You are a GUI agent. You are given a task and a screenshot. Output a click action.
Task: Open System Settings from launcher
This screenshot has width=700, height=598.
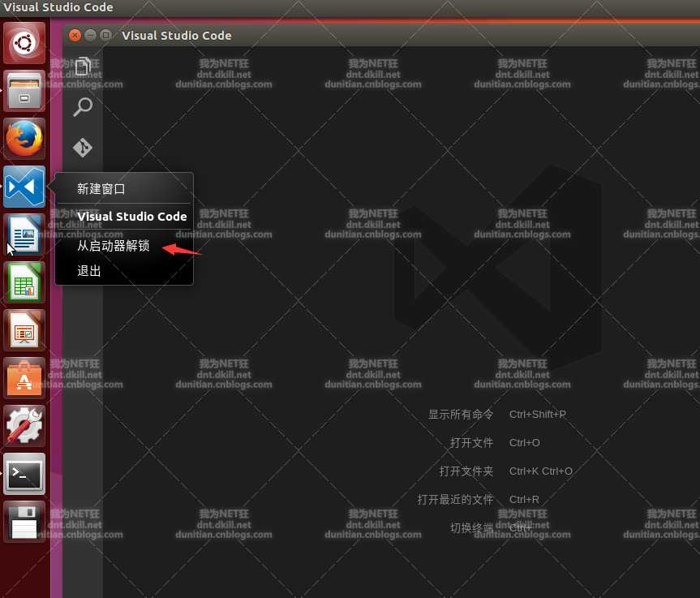point(24,426)
